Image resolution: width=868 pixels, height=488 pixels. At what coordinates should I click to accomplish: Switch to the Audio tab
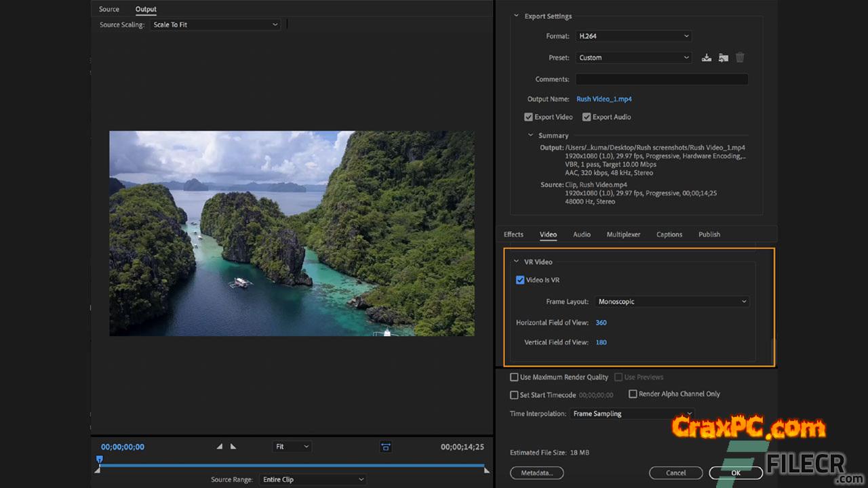(x=581, y=235)
